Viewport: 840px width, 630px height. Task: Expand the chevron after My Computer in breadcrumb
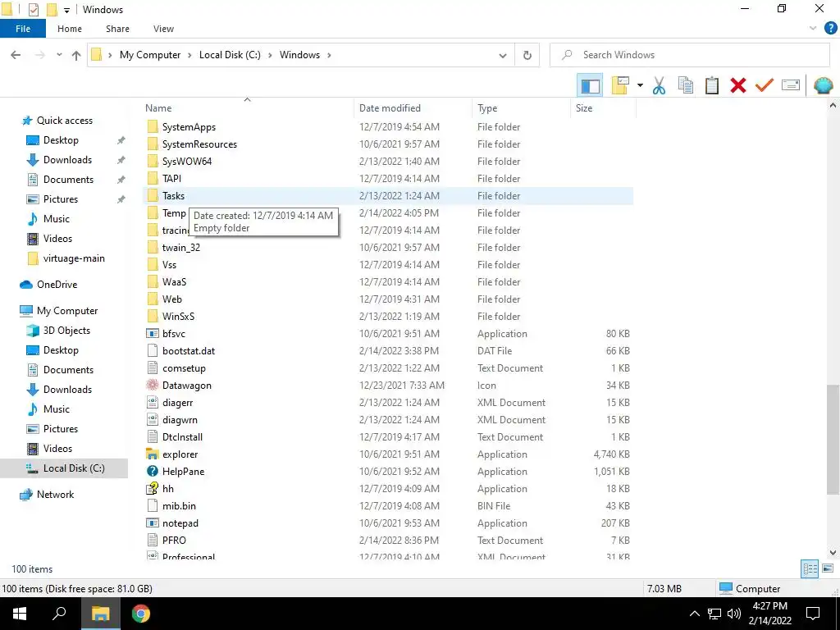(x=189, y=55)
